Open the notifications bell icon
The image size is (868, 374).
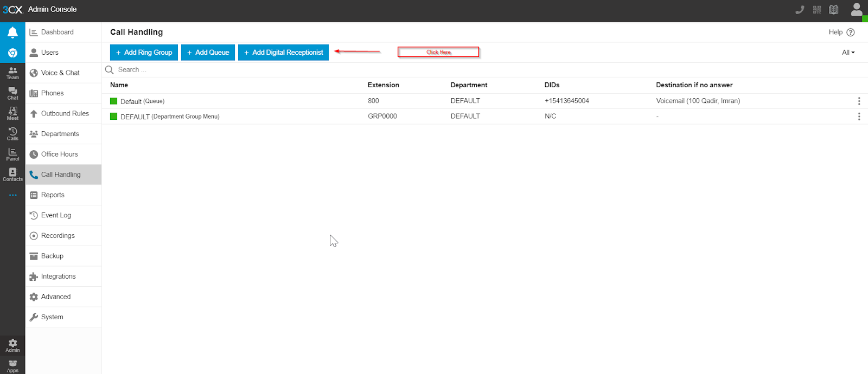coord(12,33)
